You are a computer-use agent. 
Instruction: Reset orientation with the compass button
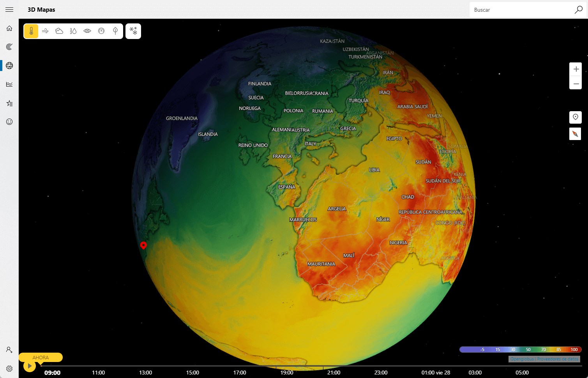pyautogui.click(x=575, y=134)
